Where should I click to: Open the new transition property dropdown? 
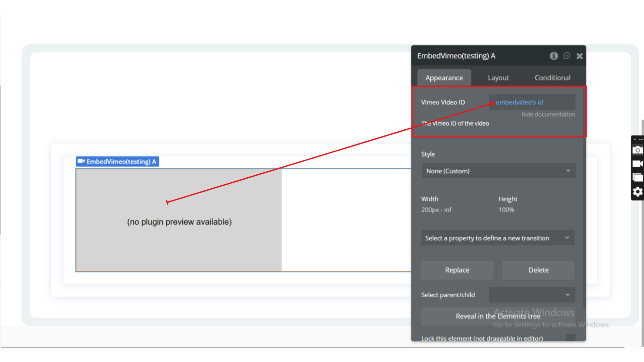tap(498, 238)
